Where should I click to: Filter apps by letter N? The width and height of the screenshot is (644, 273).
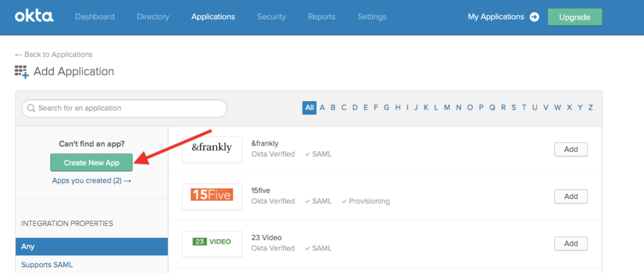(459, 108)
